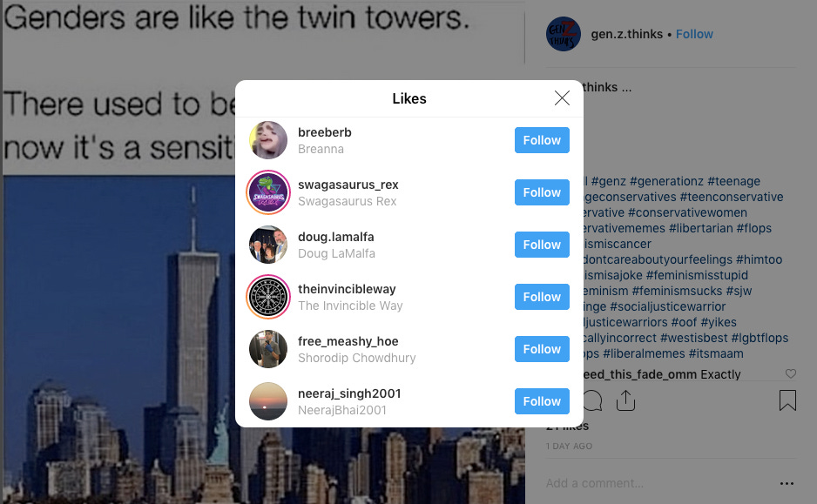Like the comment with small heart

coord(790,373)
